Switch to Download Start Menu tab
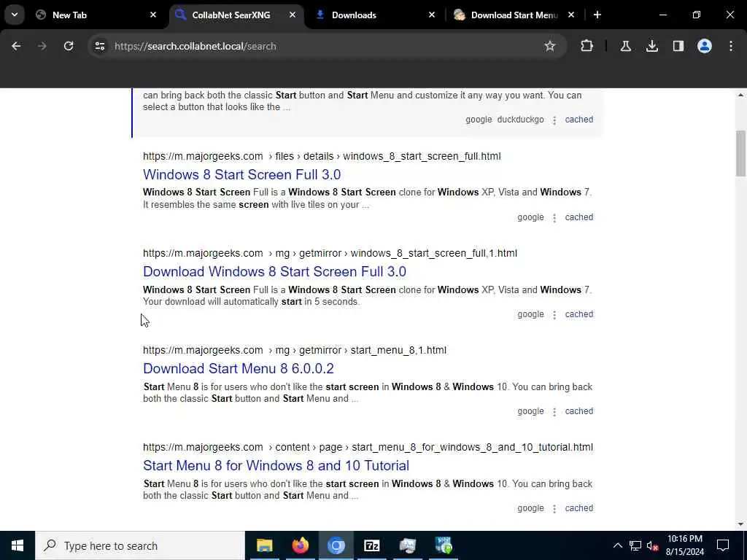Image resolution: width=747 pixels, height=560 pixels. 514,15
